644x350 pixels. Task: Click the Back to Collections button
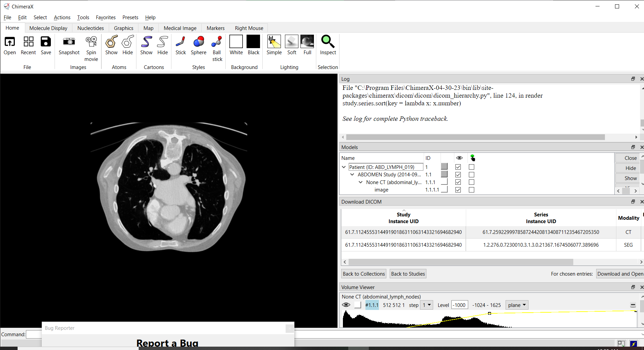(364, 274)
